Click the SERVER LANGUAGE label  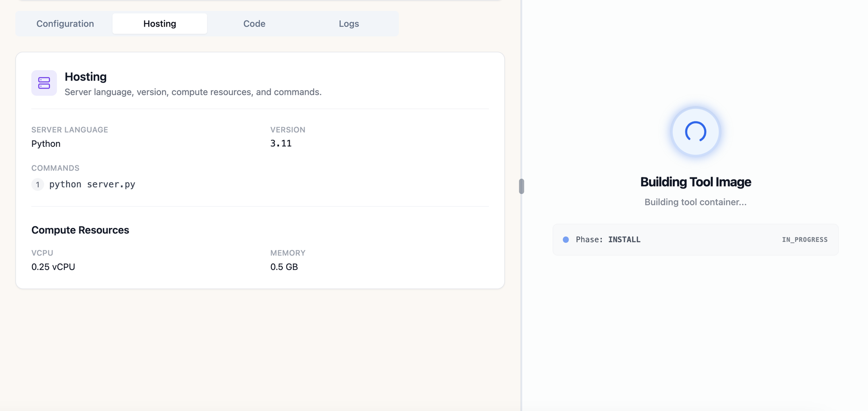(70, 130)
